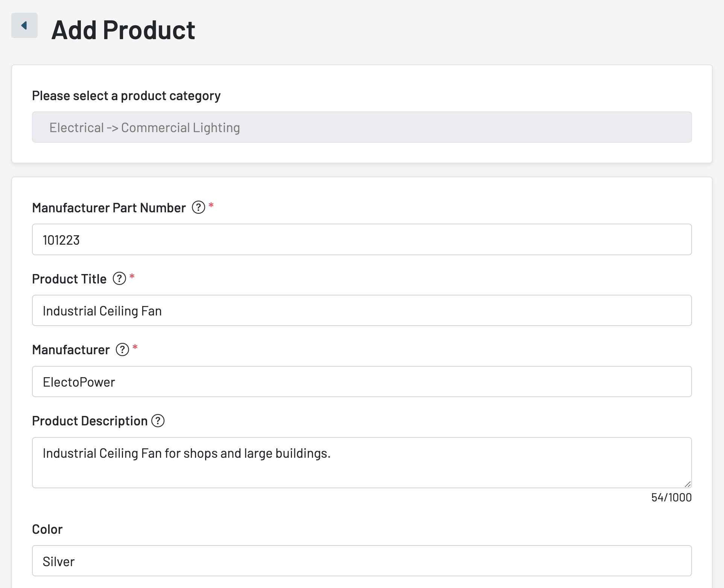Open help icon beside Product Title
Viewport: 724px width, 588px height.
[119, 279]
